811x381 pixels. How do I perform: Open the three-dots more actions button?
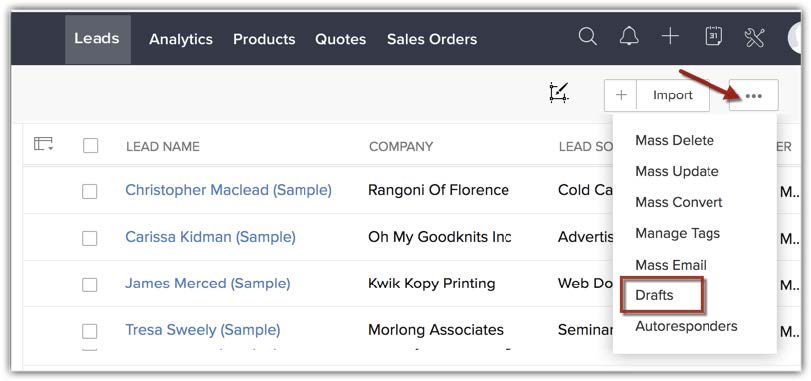754,95
